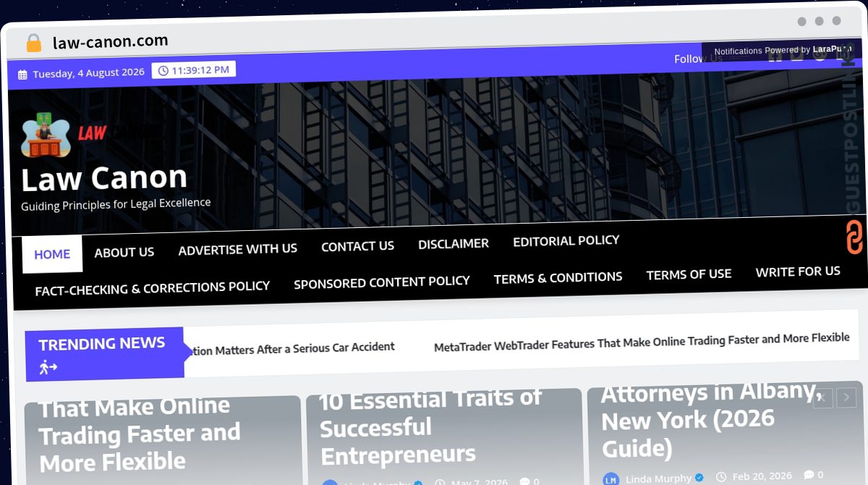Click the law-canon.com address text

coord(110,41)
